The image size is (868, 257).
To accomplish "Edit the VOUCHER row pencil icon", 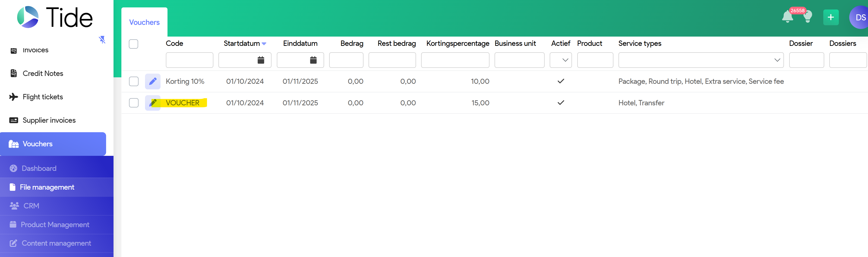I will (x=153, y=103).
